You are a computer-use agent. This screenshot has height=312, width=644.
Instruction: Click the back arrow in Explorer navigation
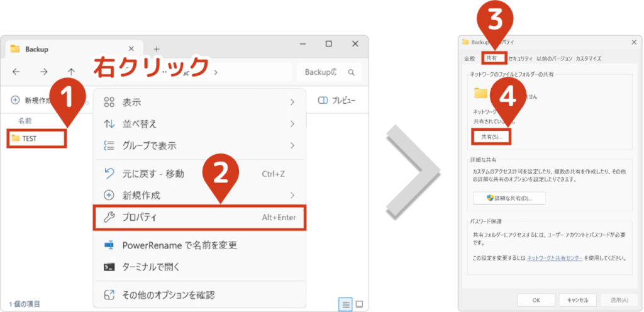point(16,72)
